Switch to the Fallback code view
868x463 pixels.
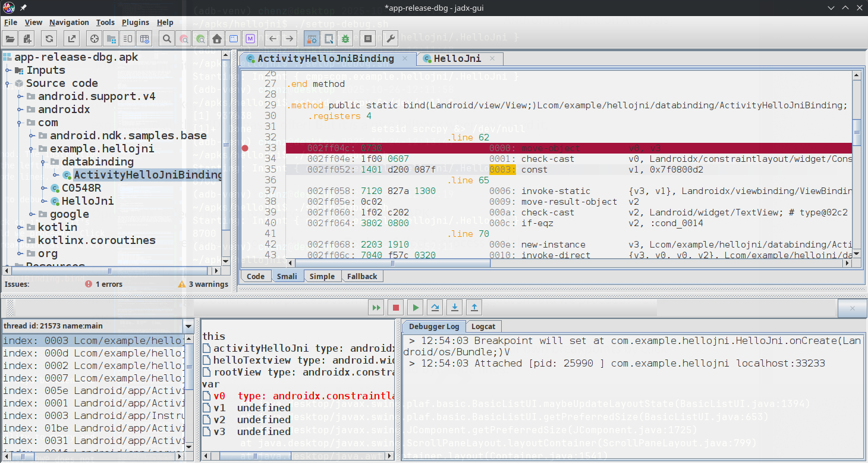click(362, 276)
